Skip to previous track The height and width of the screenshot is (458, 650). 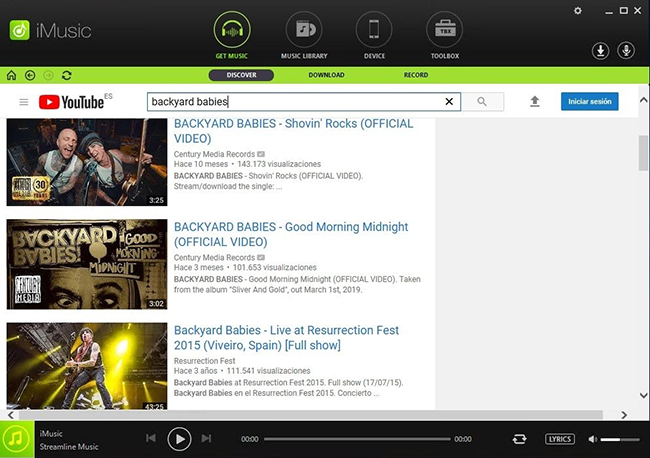coord(151,438)
